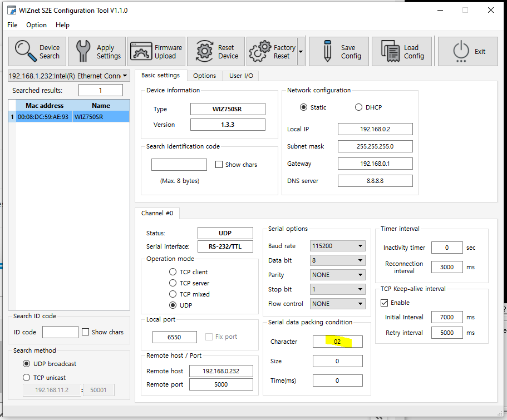Switch to the Options tab

click(x=204, y=76)
